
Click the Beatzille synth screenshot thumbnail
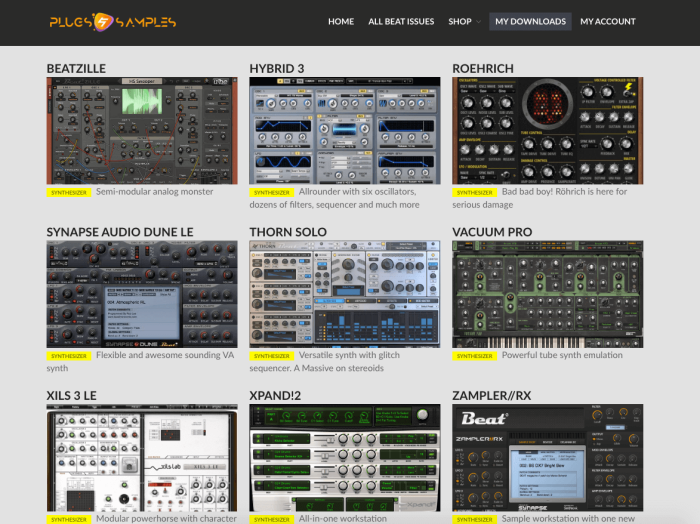(142, 130)
